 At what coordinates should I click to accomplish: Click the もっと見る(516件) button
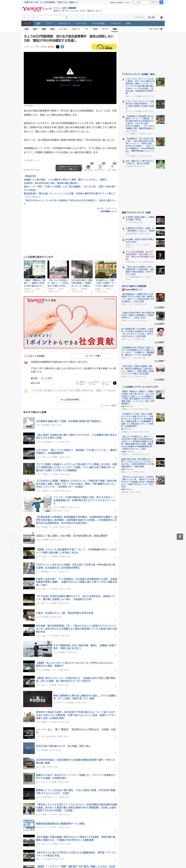tap(70, 400)
